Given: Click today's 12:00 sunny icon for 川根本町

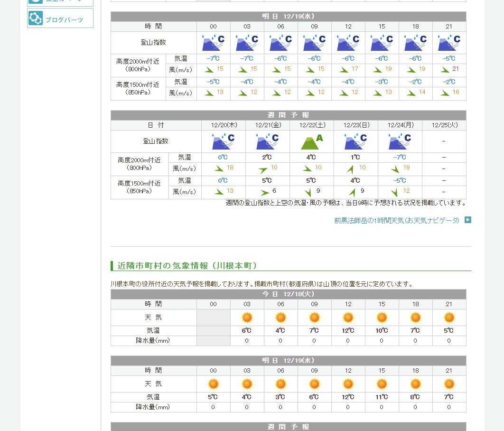Looking at the screenshot, I should point(348,318).
